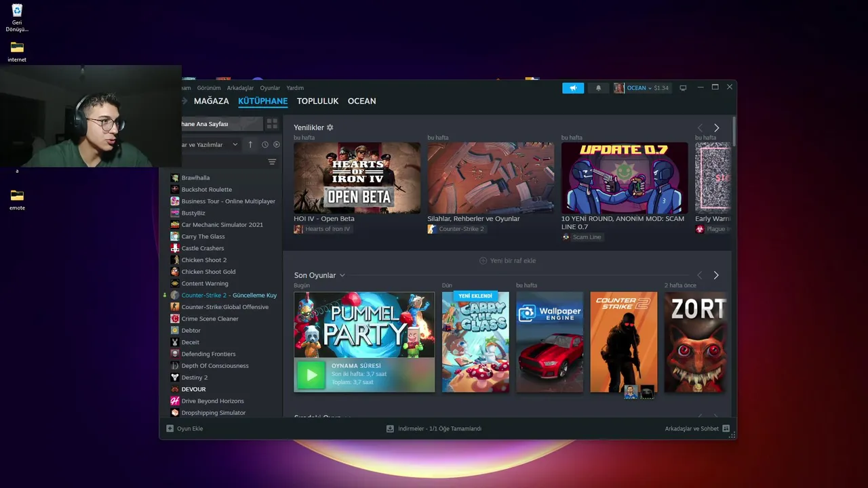This screenshot has width=868, height=488.
Task: Click the Yeni bir raf ekle plus icon
Action: (x=483, y=260)
